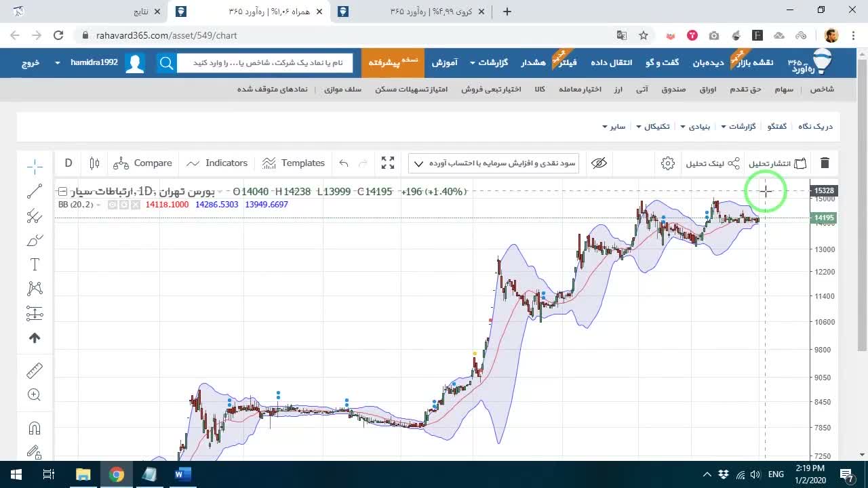The image size is (868, 488).
Task: Open a new browser tab
Action: (507, 12)
